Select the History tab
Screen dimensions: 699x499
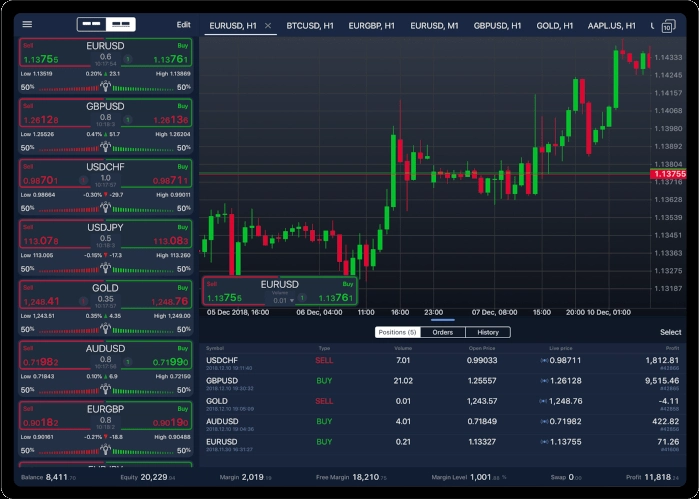tap(488, 332)
